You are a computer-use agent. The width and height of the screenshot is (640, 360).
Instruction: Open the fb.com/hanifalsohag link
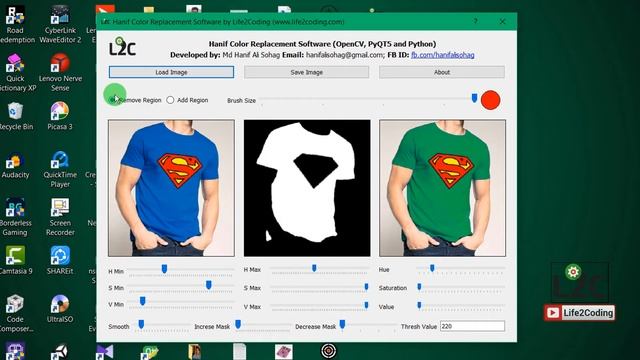click(x=442, y=55)
